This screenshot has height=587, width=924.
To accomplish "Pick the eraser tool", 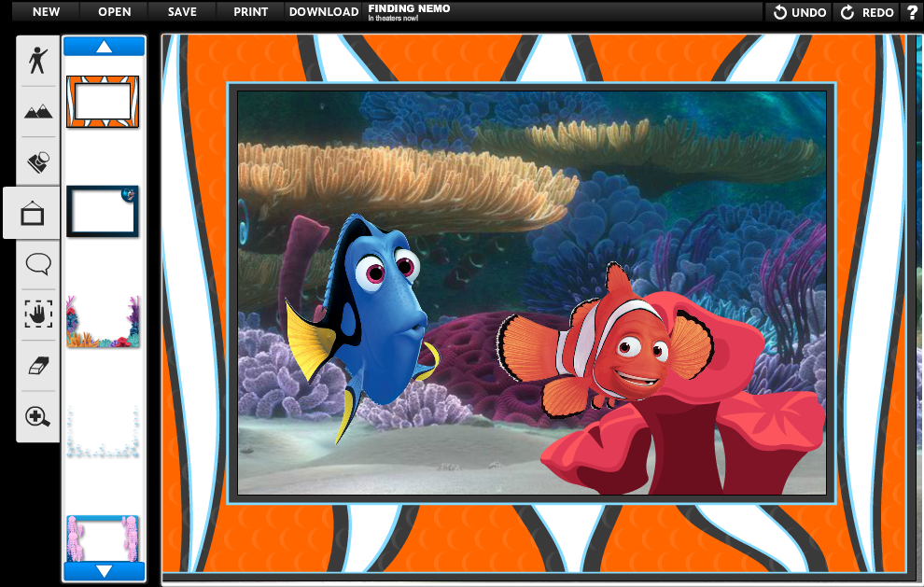I will coord(38,366).
